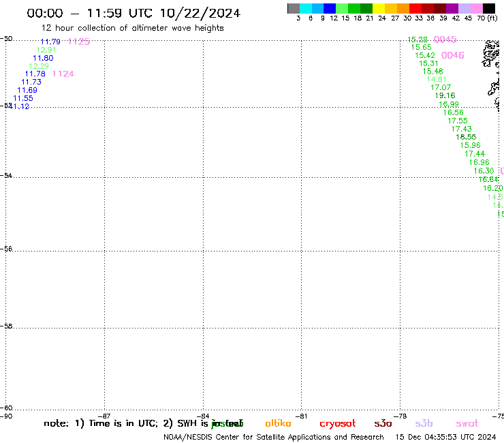Click the wave height value 16.56

pos(453,112)
